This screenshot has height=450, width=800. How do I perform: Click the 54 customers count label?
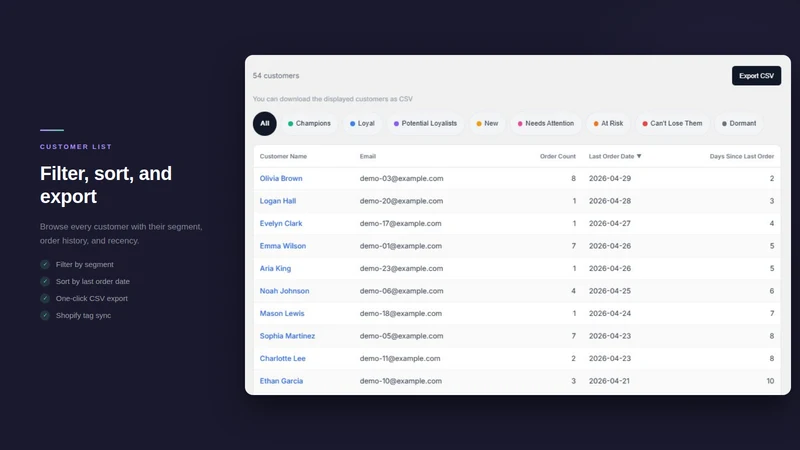[x=276, y=76]
